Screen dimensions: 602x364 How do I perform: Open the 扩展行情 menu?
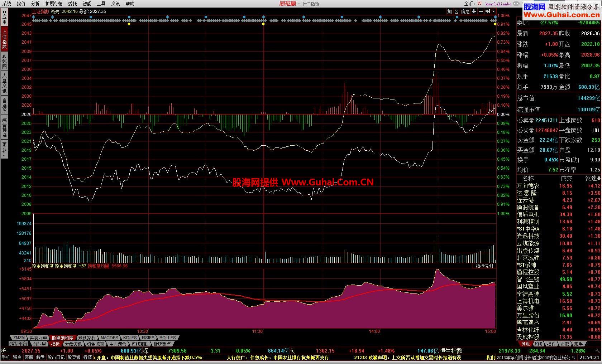click(54, 4)
